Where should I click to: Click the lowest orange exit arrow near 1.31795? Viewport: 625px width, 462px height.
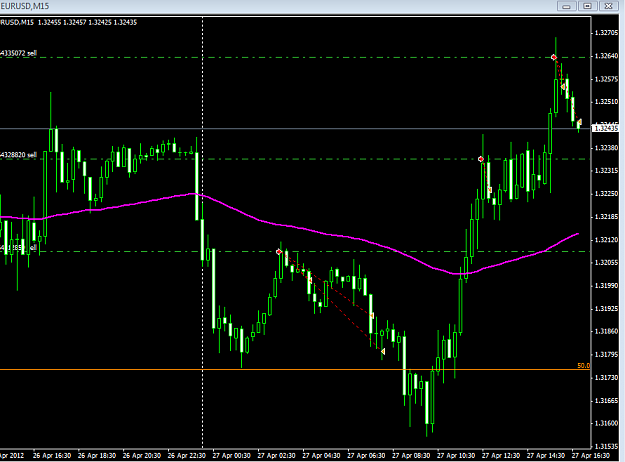383,351
